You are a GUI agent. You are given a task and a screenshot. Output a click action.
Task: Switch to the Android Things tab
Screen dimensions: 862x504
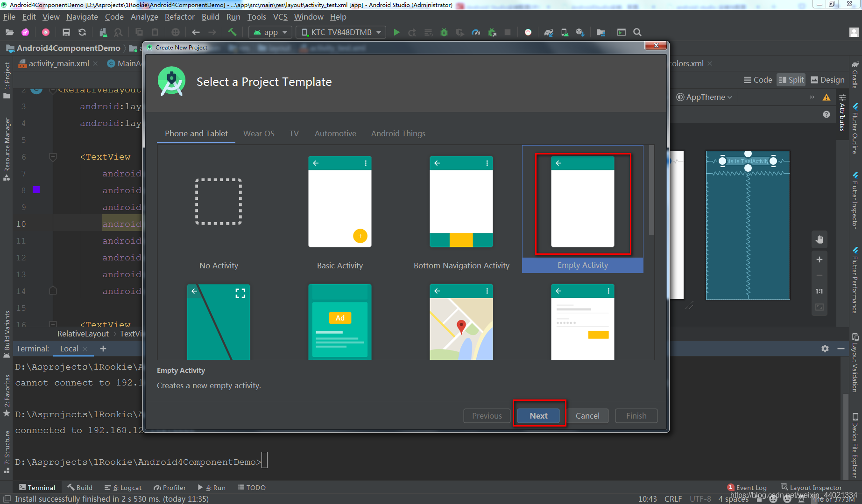[x=398, y=133]
